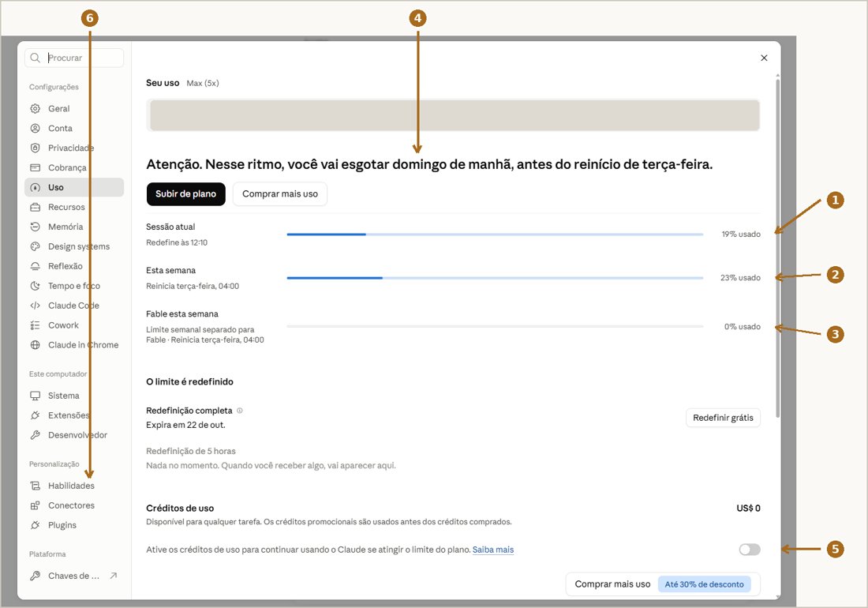The width and height of the screenshot is (868, 608).
Task: Click the Habilidades icon in the sidebar
Action: tap(36, 486)
